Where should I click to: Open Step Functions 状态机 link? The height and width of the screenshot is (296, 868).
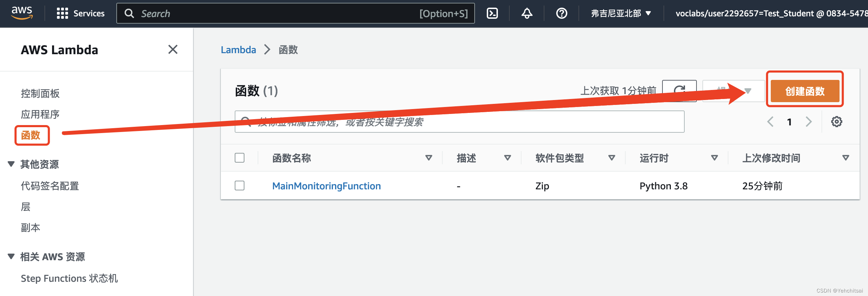[69, 278]
